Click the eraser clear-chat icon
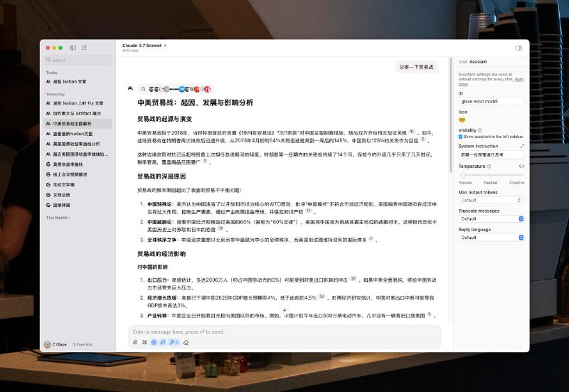The image size is (569, 392). pyautogui.click(x=186, y=342)
